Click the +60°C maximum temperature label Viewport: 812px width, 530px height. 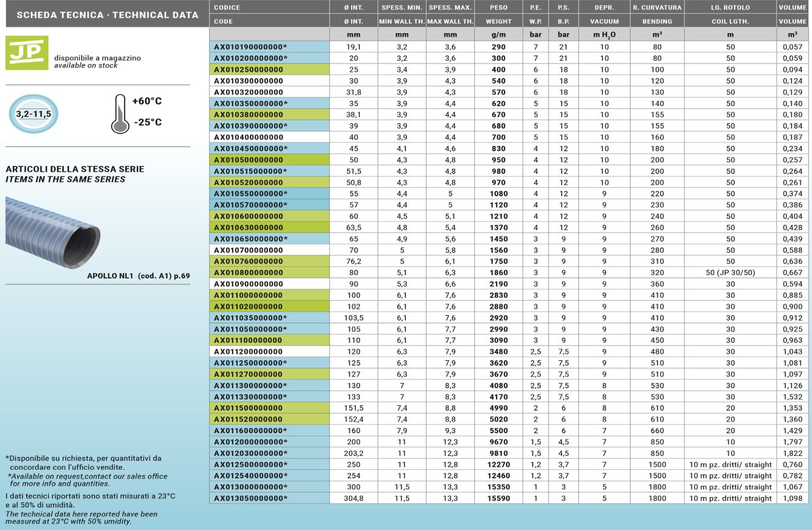147,101
